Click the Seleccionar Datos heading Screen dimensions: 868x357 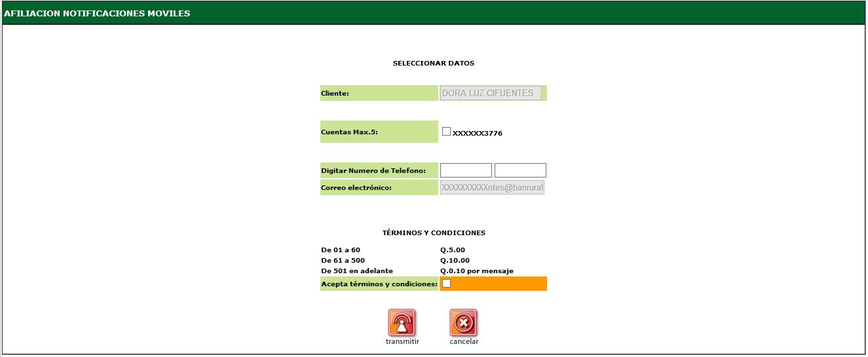[x=433, y=64]
